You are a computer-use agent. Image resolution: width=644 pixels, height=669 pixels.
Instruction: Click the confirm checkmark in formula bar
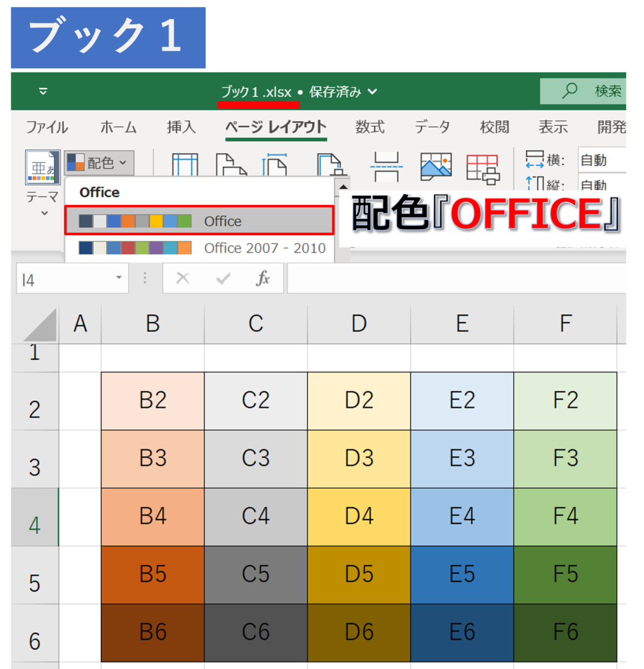223,278
